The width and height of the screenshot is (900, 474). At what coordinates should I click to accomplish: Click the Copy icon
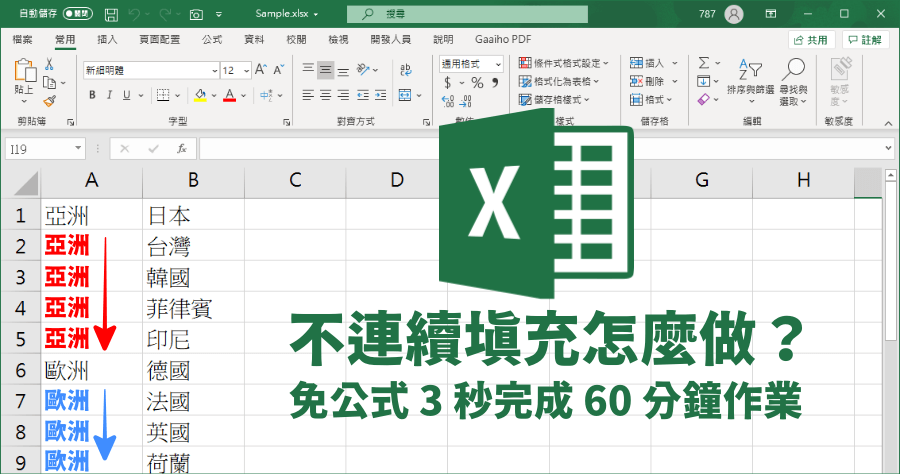[50, 83]
